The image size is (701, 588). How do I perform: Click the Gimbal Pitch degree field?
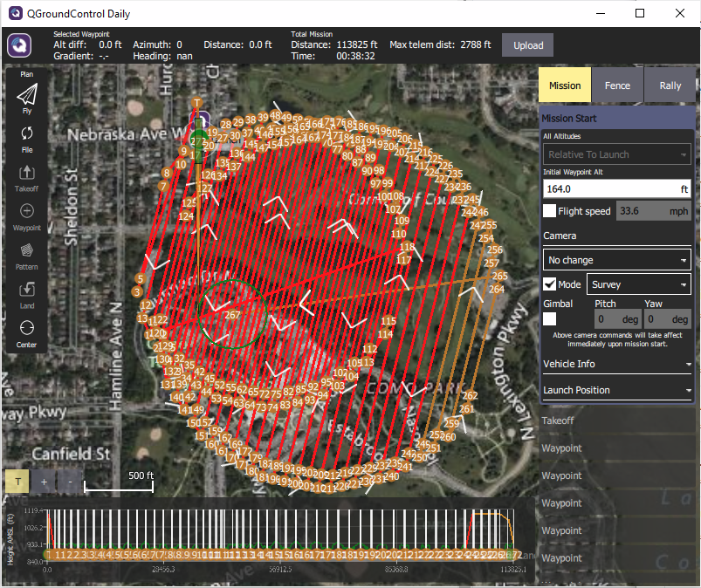(618, 319)
